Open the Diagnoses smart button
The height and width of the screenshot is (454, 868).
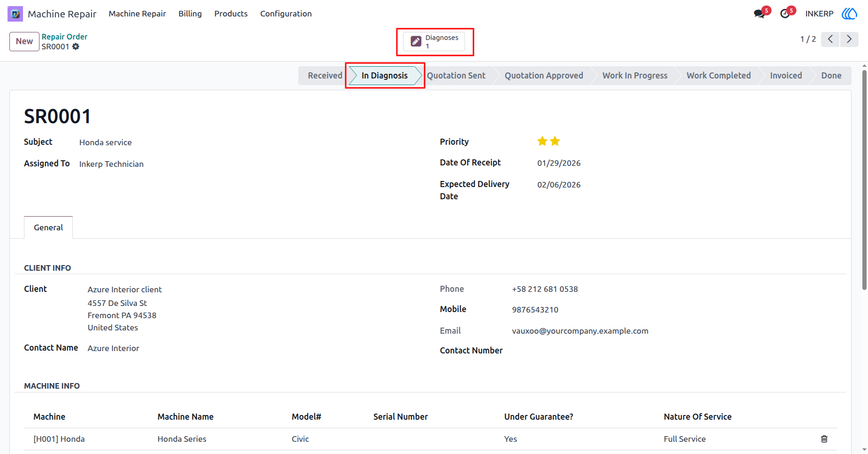434,41
